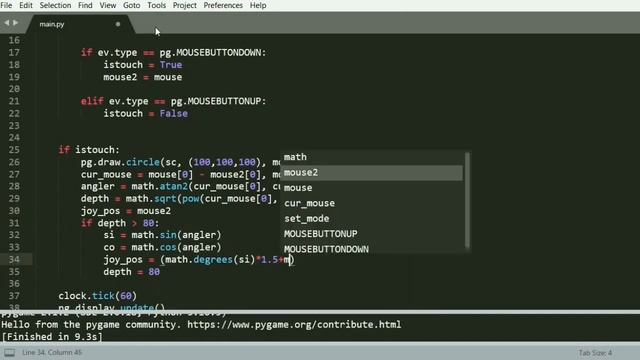Open the Help menu
The height and width of the screenshot is (360, 640).
tap(258, 5)
